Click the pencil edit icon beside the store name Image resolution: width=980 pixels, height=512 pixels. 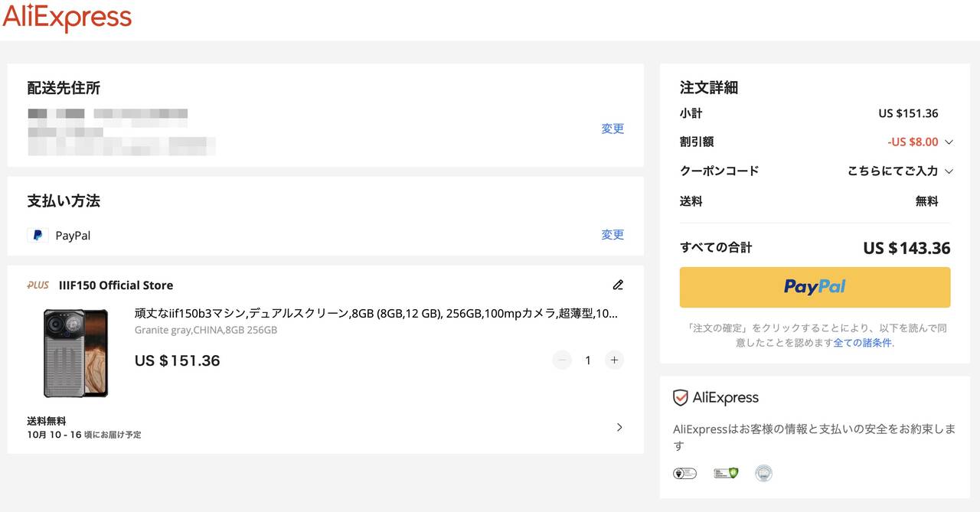pos(618,285)
